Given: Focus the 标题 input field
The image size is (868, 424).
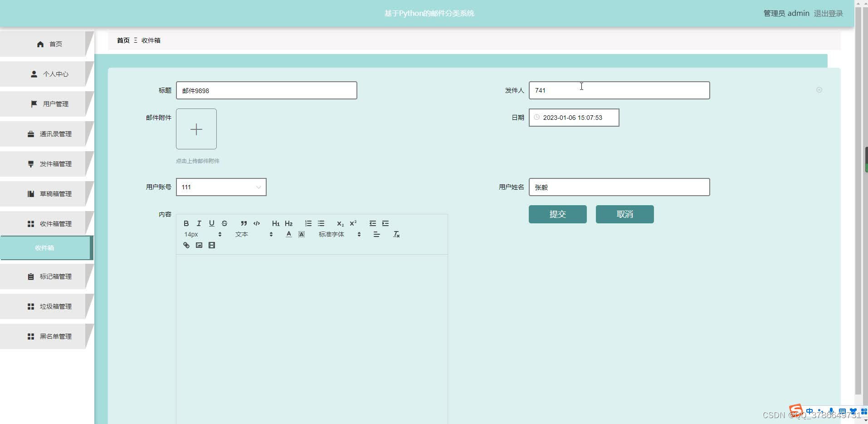Looking at the screenshot, I should pyautogui.click(x=267, y=90).
